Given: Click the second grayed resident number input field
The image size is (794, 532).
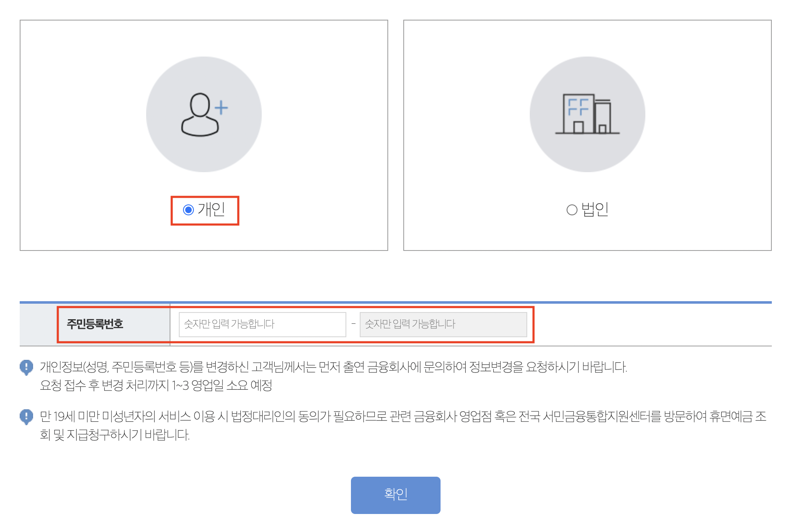Looking at the screenshot, I should click(x=443, y=324).
